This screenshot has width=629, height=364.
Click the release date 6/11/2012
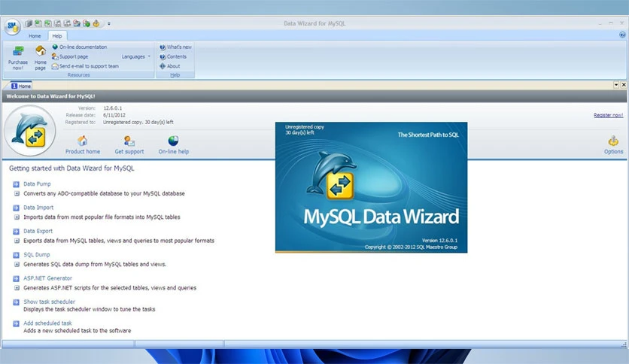114,115
